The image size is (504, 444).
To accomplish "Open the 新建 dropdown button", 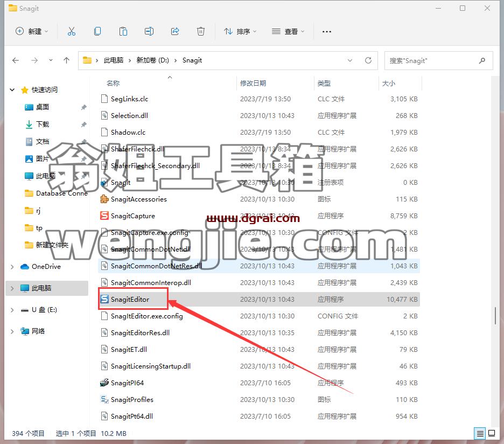I will [x=32, y=31].
